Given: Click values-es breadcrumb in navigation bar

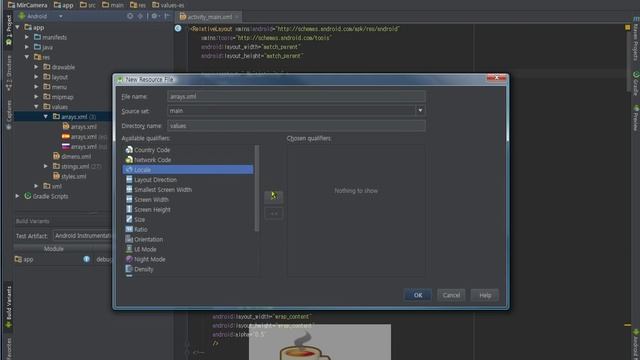Looking at the screenshot, I should (168, 5).
